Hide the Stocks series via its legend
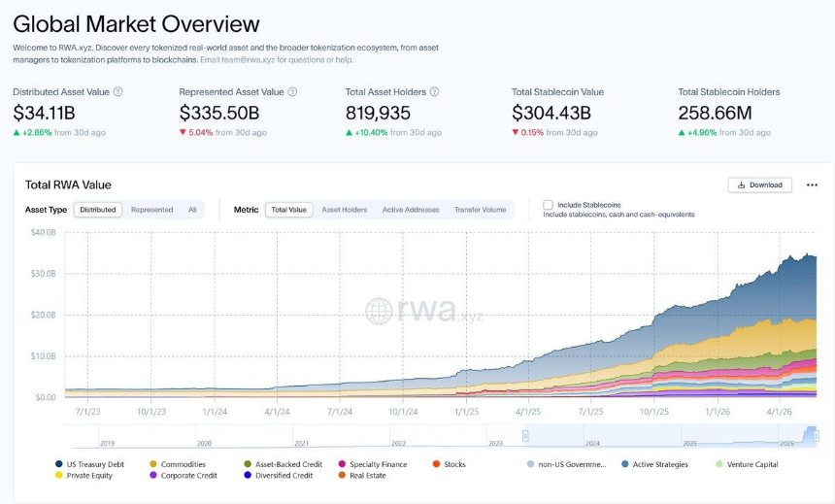 pyautogui.click(x=449, y=464)
